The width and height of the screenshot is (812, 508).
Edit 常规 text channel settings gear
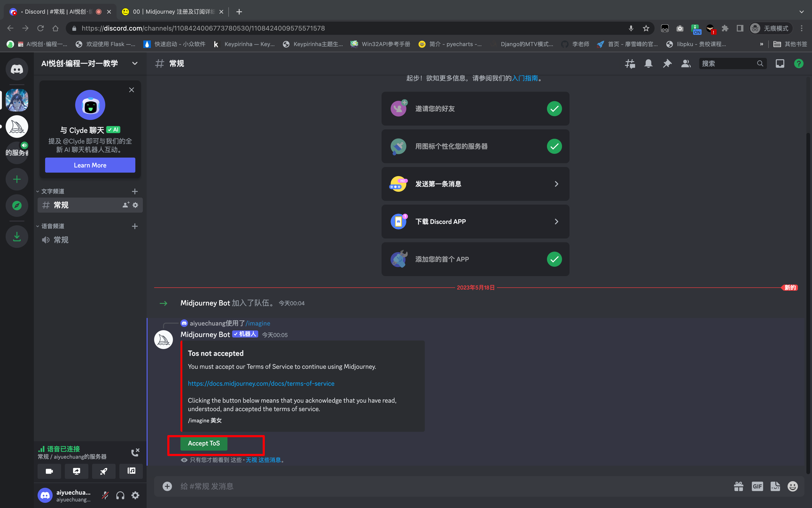135,205
